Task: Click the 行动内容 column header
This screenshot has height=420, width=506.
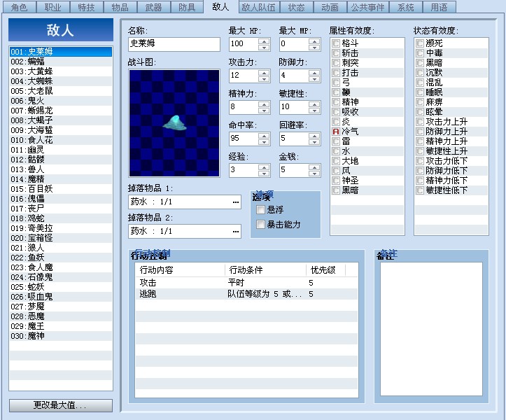Action: [180, 270]
